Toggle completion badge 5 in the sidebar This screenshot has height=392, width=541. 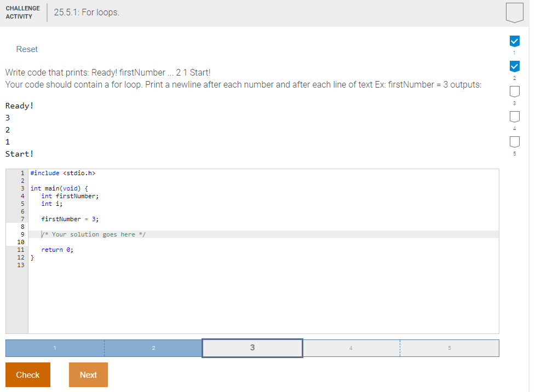point(515,142)
